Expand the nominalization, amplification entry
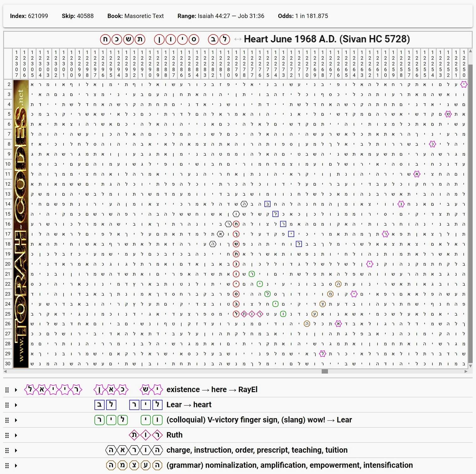Screen dimensions: 476x474 [16, 466]
